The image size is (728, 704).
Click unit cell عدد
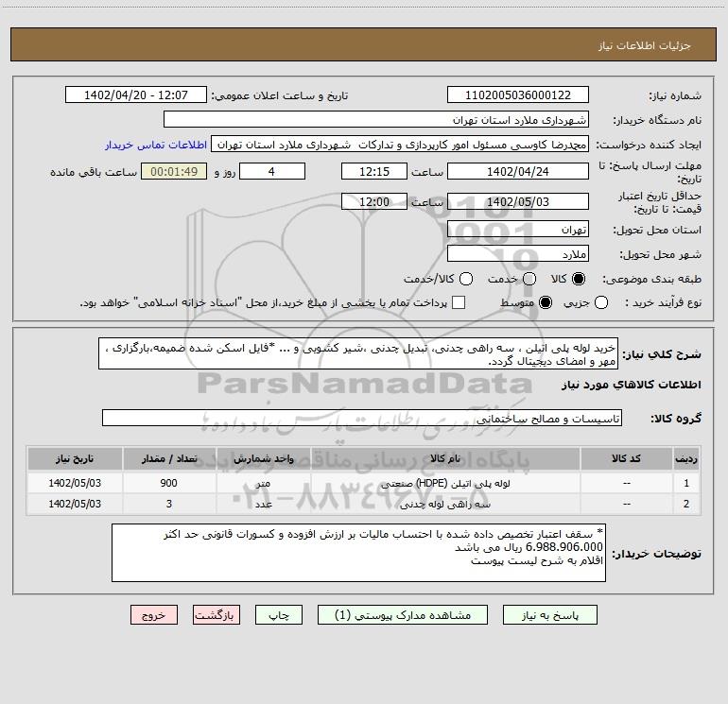click(x=263, y=504)
